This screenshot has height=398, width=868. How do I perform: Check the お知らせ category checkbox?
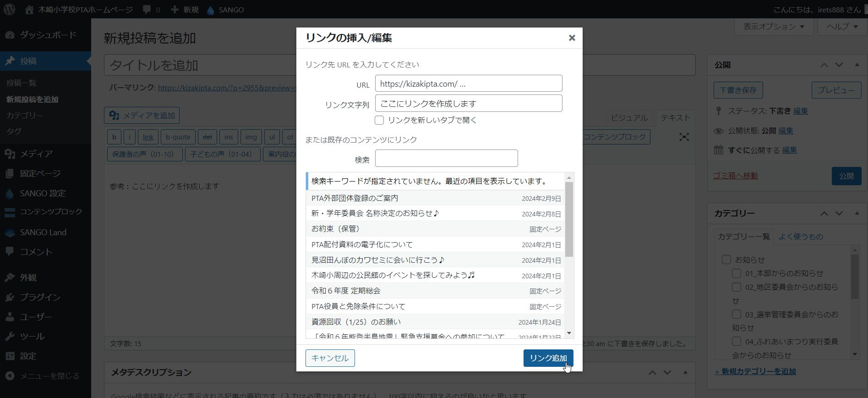point(726,260)
